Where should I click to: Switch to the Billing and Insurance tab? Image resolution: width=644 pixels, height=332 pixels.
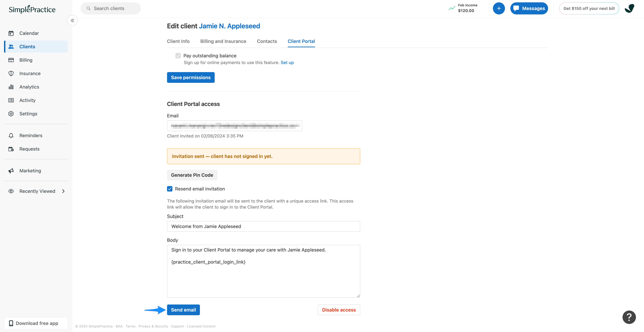(223, 41)
